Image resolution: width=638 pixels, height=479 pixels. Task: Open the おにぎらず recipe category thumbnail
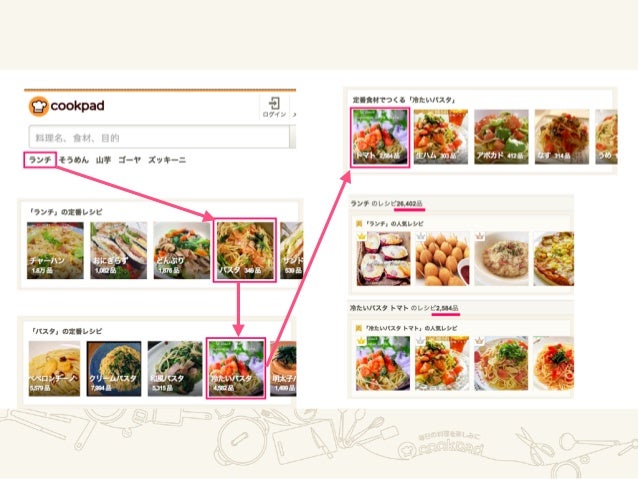[118, 250]
